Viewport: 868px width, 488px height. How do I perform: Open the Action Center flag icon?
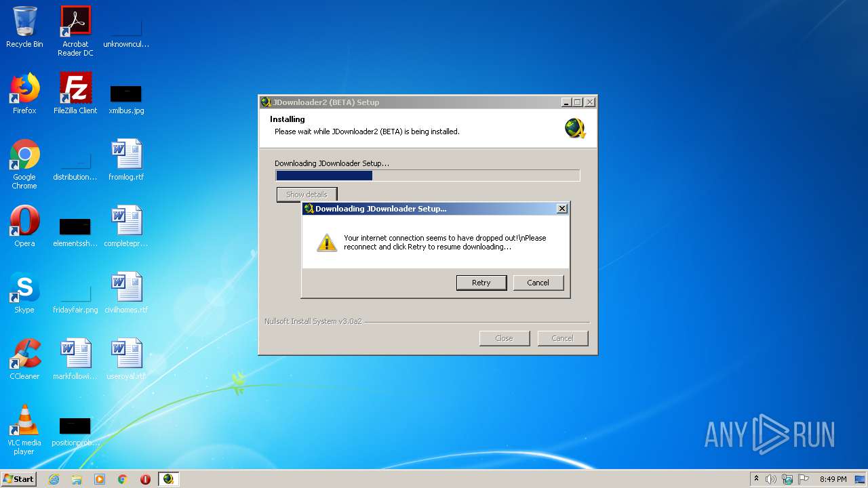804,479
